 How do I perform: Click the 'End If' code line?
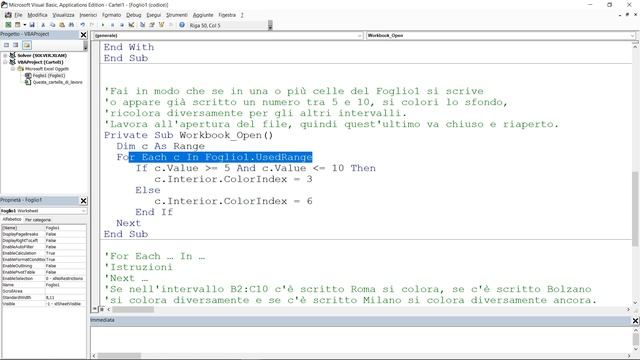click(154, 212)
